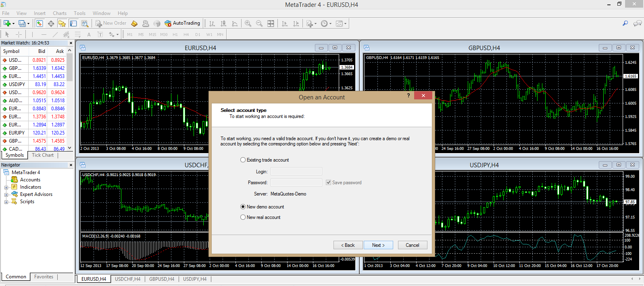Click the Market Watch vertical scrollbar
Viewport: 644px width, 286px height.
pos(70,100)
